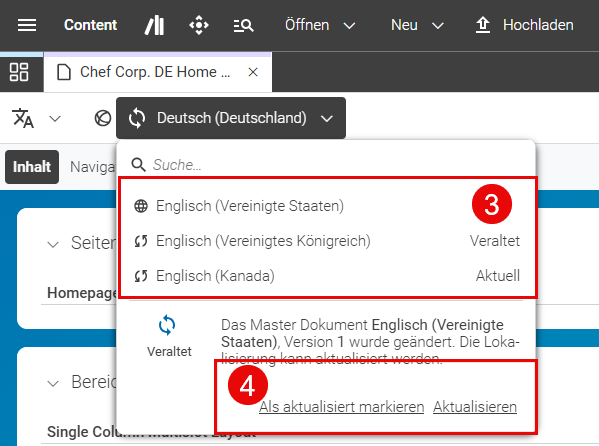This screenshot has width=599, height=446.
Task: Collapse the Seiten section chevron
Action: (53, 244)
